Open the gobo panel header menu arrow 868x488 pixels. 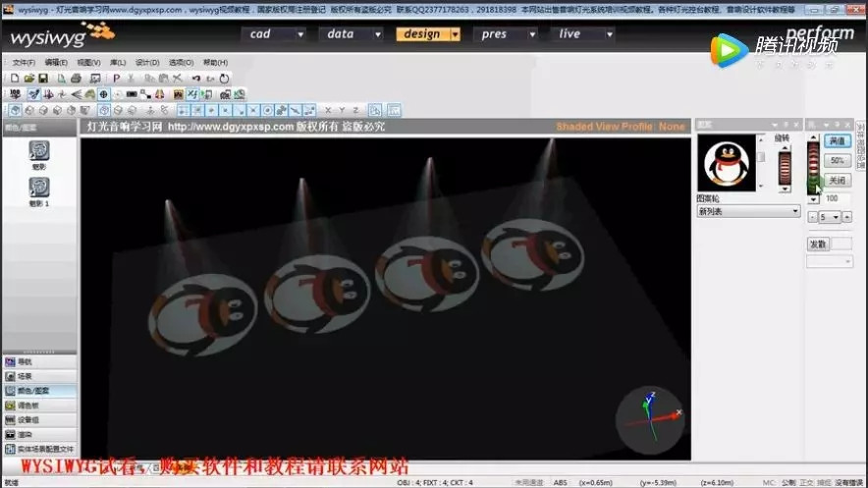pyautogui.click(x=775, y=125)
